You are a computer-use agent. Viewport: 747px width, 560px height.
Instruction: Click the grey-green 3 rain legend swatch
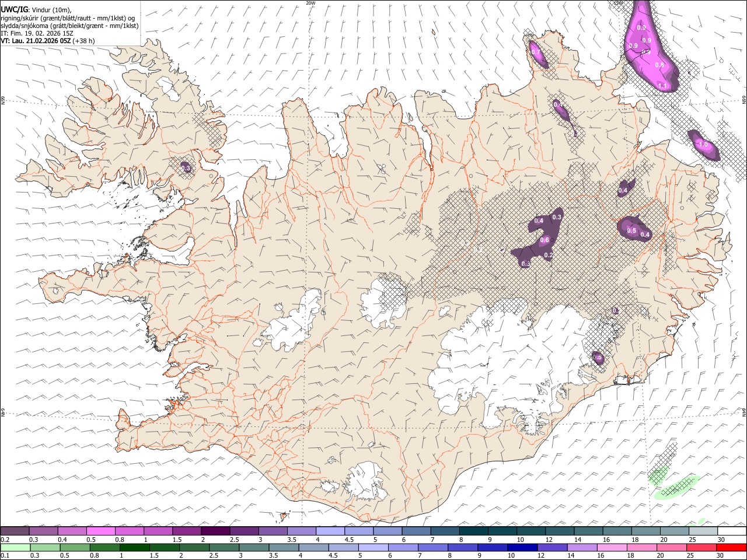(254, 548)
